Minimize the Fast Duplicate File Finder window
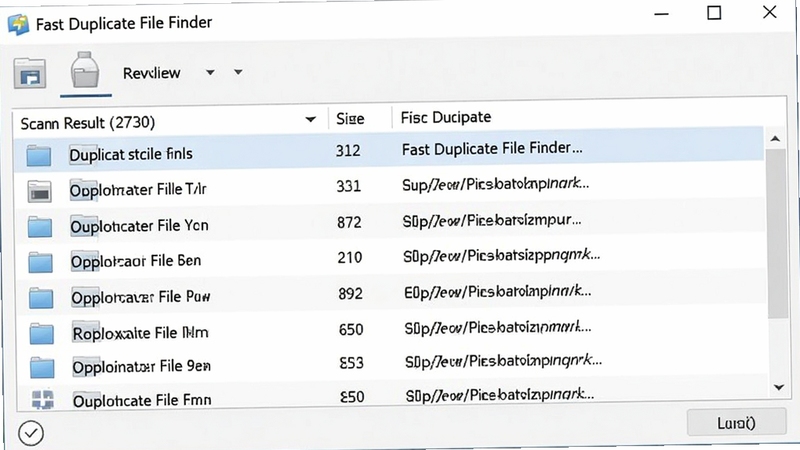The width and height of the screenshot is (800, 450). tap(661, 14)
